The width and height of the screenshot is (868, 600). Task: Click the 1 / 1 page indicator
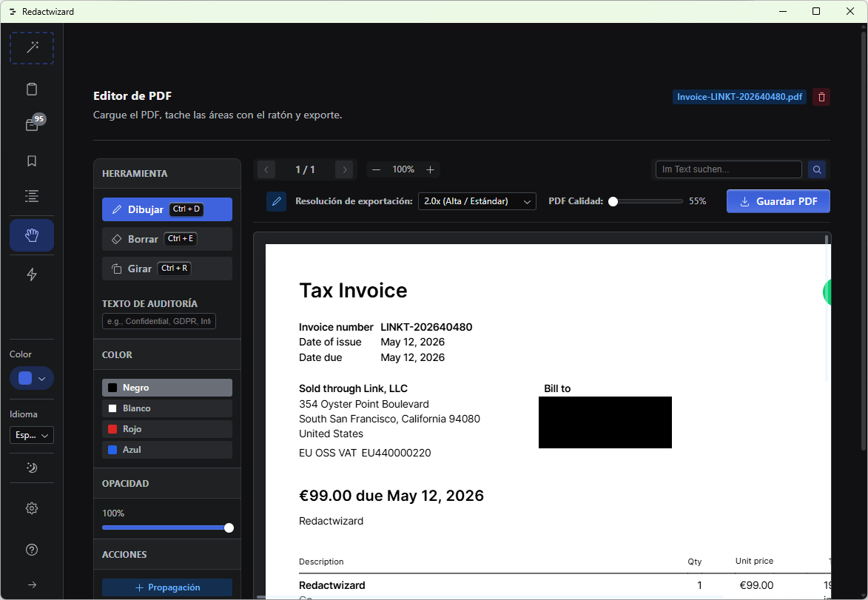pos(305,169)
